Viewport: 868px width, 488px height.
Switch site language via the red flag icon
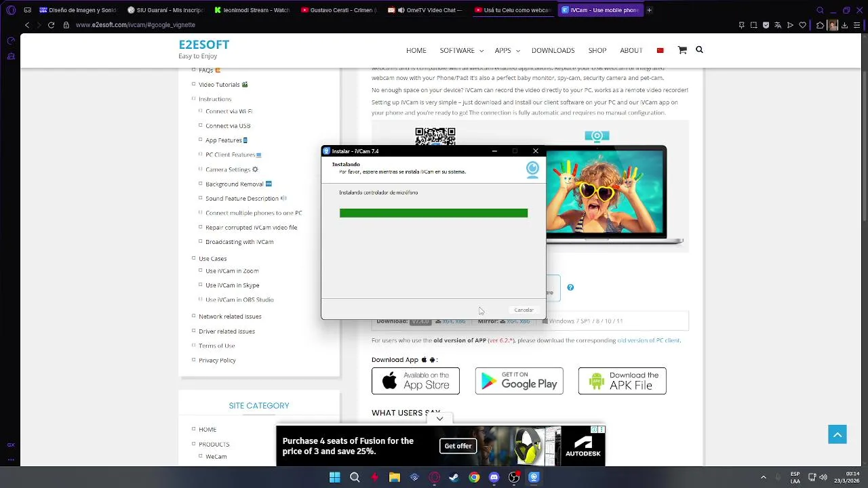tap(660, 50)
